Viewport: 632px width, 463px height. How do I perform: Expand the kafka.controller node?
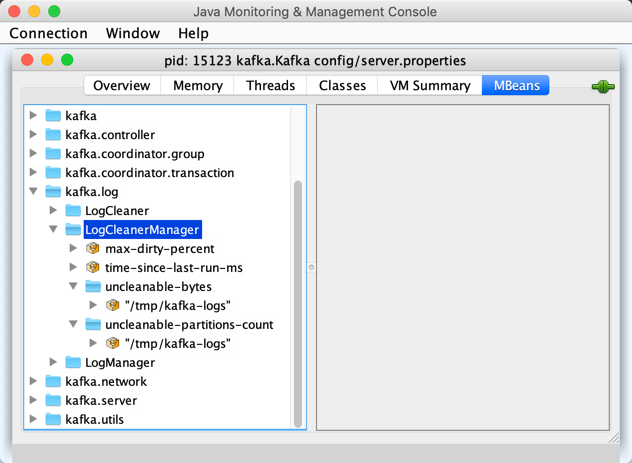(34, 135)
